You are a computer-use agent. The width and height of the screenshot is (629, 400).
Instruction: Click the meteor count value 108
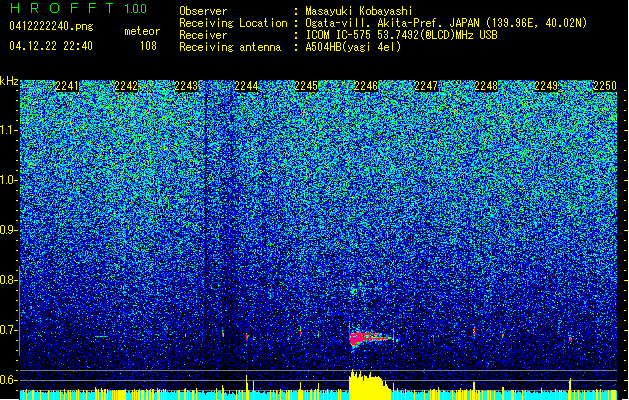[148, 46]
